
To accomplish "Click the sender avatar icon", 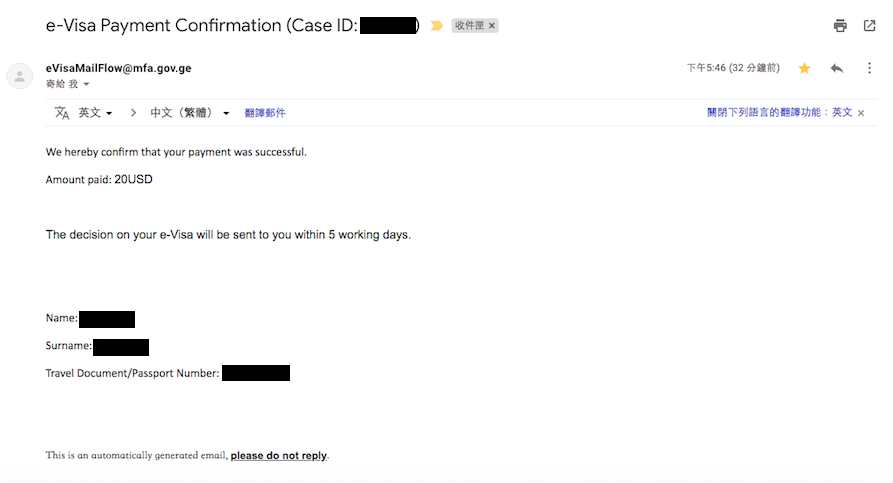I will [x=19, y=76].
